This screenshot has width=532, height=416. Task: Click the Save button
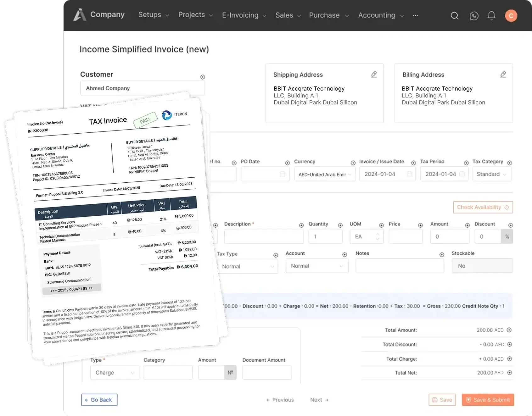point(442,400)
